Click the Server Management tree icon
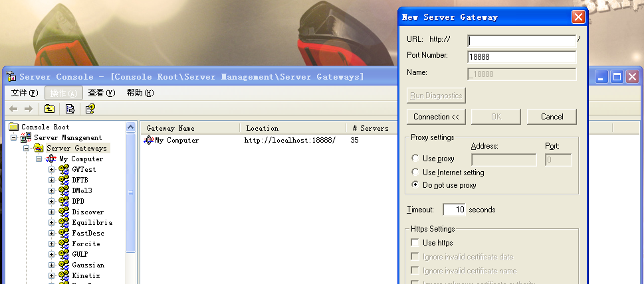644x284 pixels. [26, 137]
